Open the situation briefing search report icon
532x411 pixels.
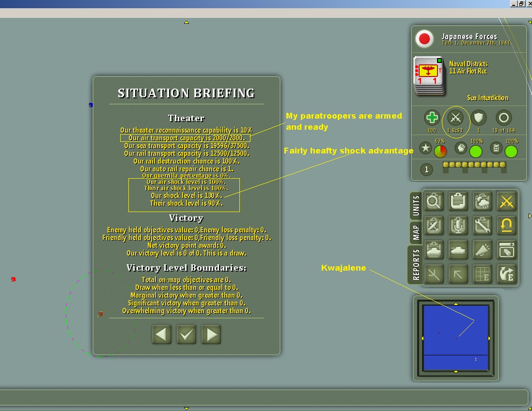click(434, 201)
